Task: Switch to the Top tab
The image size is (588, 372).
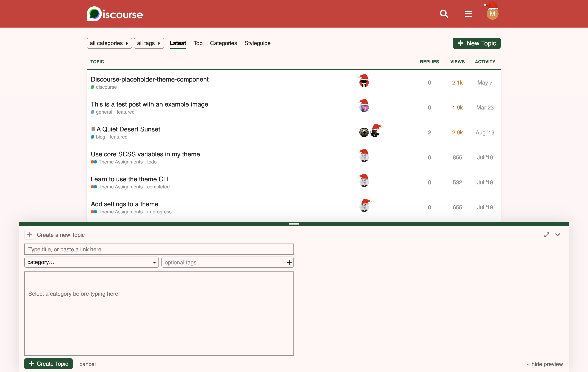Action: pos(198,43)
